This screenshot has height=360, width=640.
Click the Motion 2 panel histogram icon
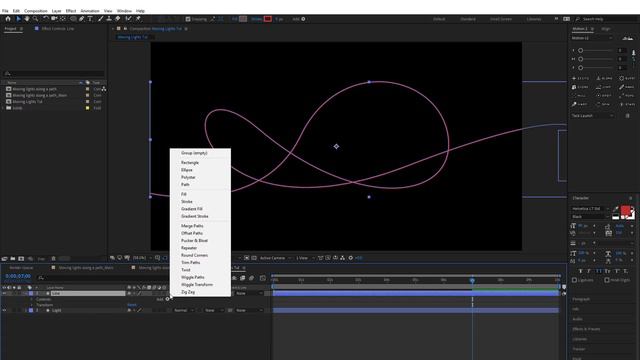tap(627, 38)
